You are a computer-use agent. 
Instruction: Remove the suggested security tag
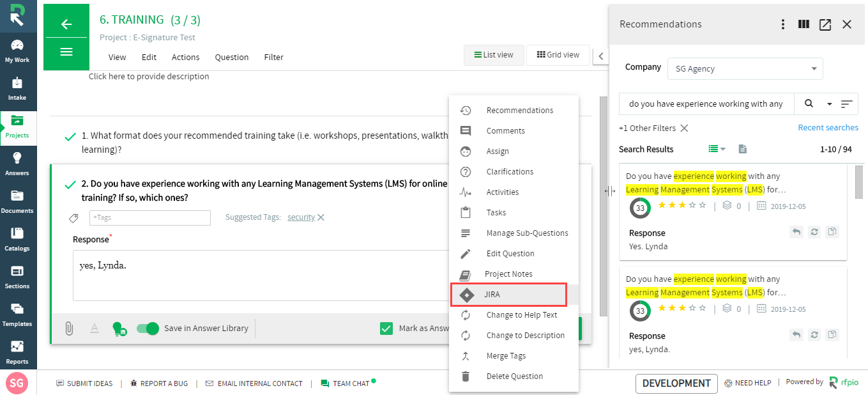pyautogui.click(x=321, y=217)
